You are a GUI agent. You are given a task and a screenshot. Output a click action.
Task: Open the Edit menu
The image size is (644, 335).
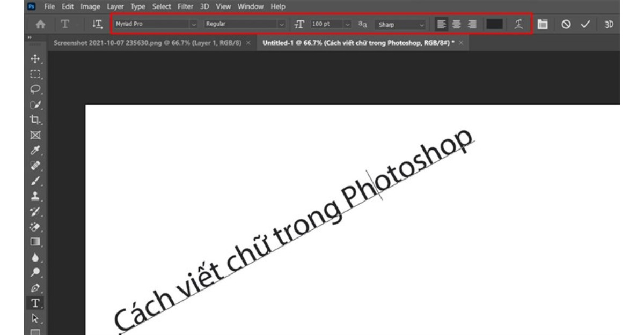click(68, 7)
